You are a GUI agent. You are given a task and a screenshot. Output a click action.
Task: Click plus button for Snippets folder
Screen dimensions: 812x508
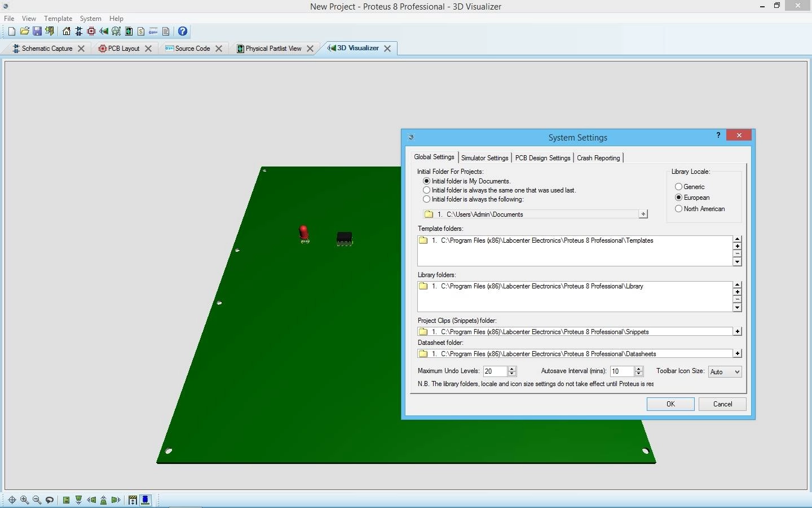(737, 331)
